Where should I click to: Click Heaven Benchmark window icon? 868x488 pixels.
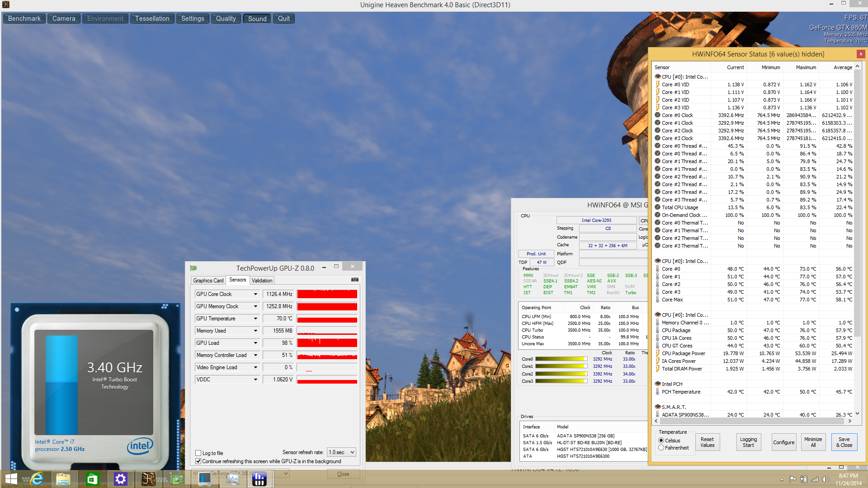[5, 5]
